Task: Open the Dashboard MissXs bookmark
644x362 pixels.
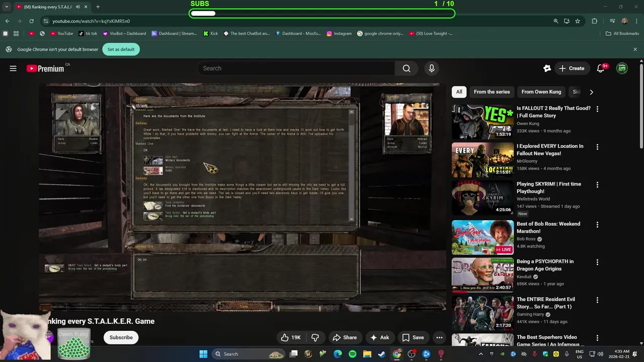Action: point(298,34)
